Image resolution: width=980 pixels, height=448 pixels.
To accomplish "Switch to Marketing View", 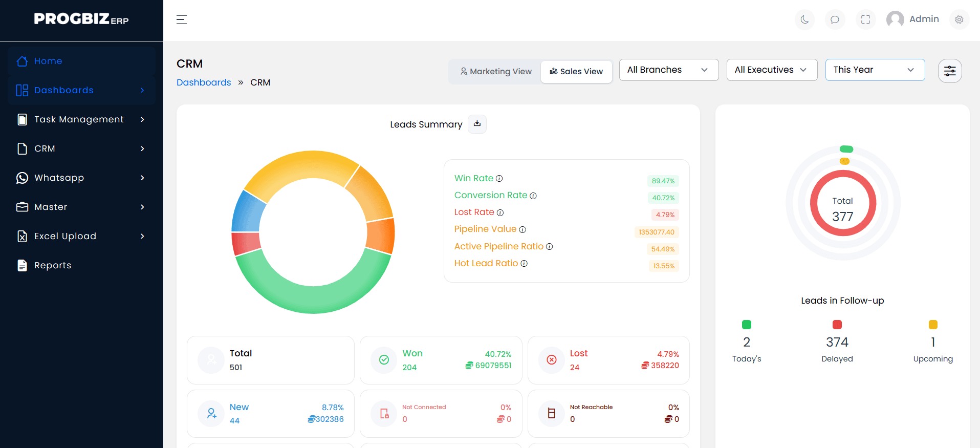I will point(495,72).
